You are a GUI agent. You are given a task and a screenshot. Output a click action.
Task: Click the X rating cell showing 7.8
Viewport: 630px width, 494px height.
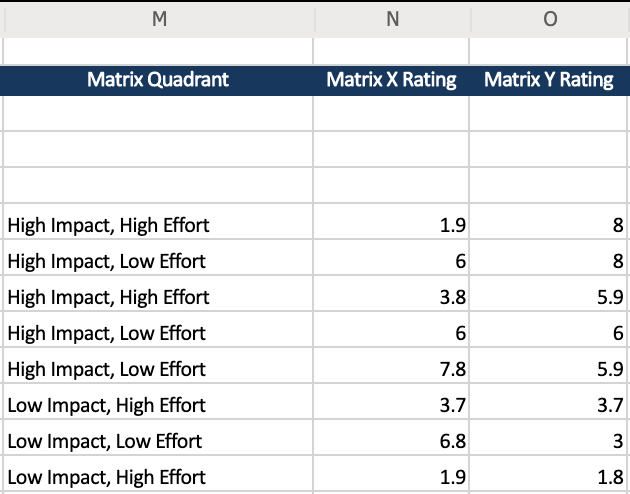pyautogui.click(x=391, y=369)
